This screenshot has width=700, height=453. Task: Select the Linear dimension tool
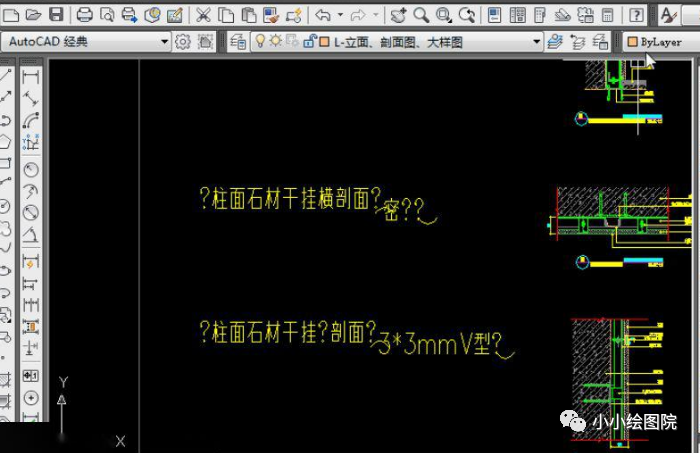coord(30,77)
